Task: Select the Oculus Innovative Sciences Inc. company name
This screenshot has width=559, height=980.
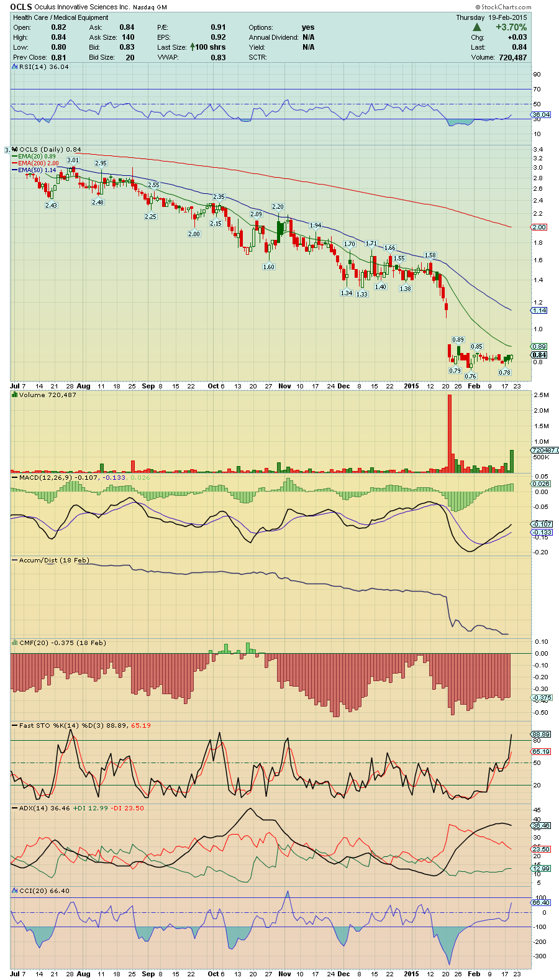Action: click(82, 7)
